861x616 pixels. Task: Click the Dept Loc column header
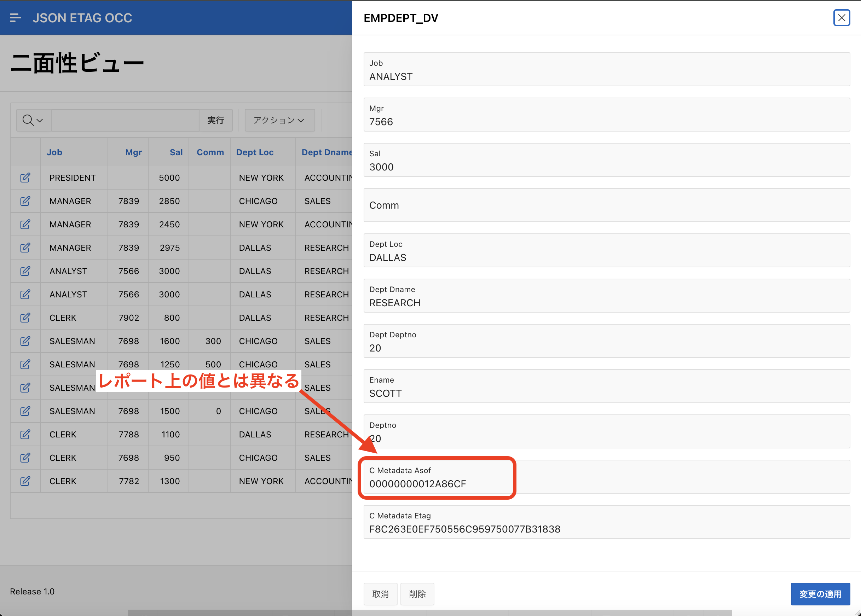point(255,152)
